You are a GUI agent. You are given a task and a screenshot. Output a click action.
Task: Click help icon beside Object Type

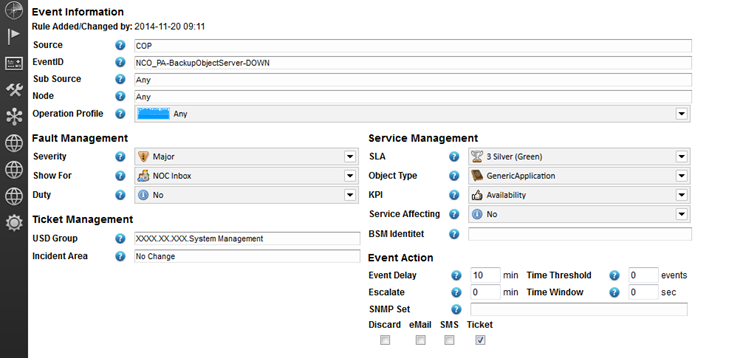[454, 176]
